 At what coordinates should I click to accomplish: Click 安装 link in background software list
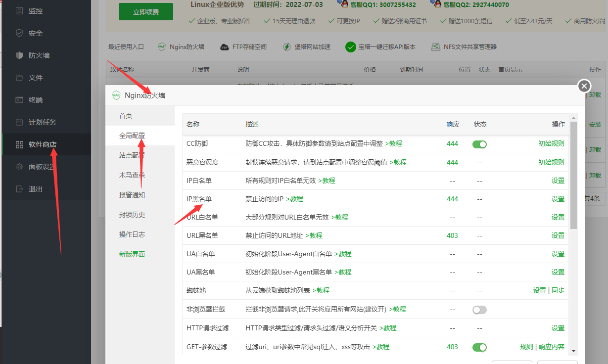click(596, 125)
